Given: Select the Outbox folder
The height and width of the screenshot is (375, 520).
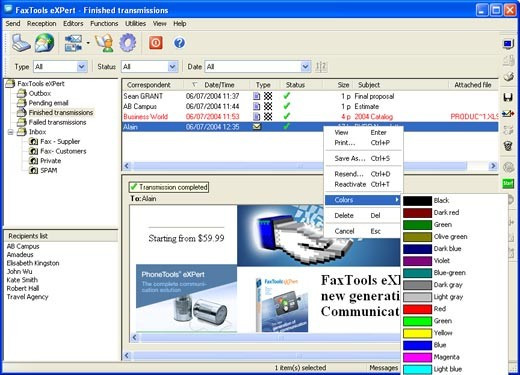Looking at the screenshot, I should click(40, 93).
